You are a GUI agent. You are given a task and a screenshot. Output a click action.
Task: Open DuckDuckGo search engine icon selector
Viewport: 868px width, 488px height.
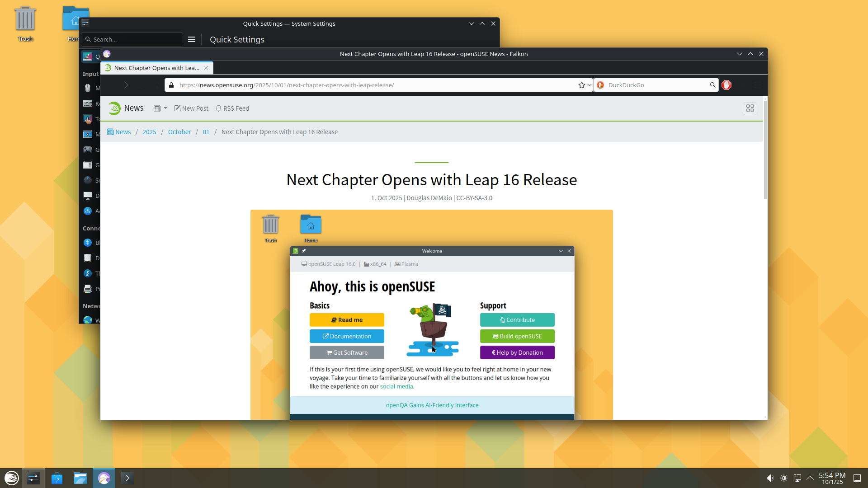click(600, 85)
